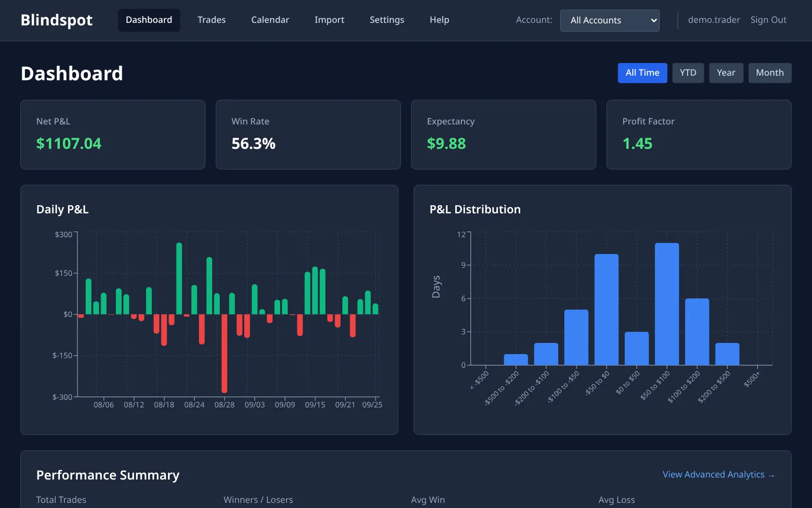Click the -$200 to -$100 distribution bar
Image resolution: width=812 pixels, height=508 pixels.
pyautogui.click(x=546, y=354)
